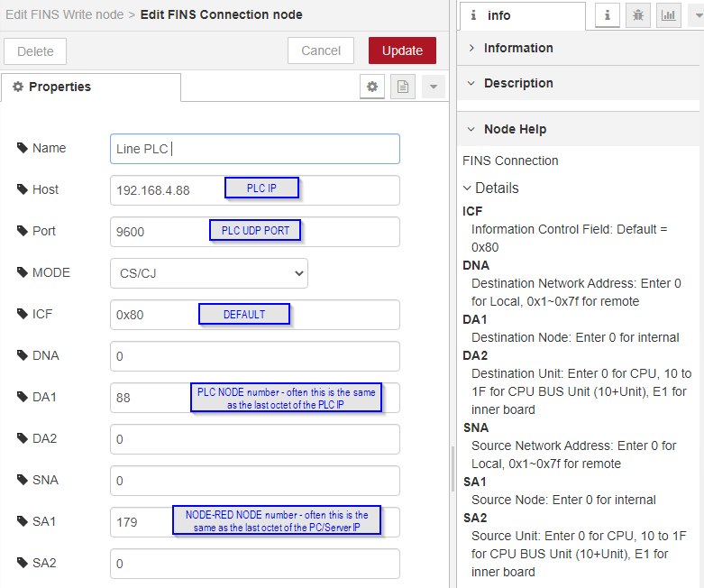The height and width of the screenshot is (588, 704).
Task: Open the MODE dropdown set to CS/CJ
Action: pos(209,273)
